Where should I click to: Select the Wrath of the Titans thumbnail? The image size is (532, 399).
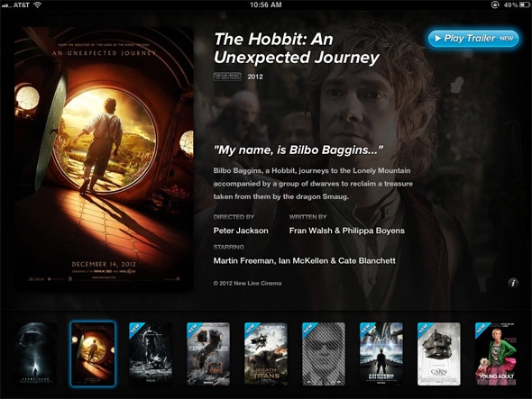(266, 354)
